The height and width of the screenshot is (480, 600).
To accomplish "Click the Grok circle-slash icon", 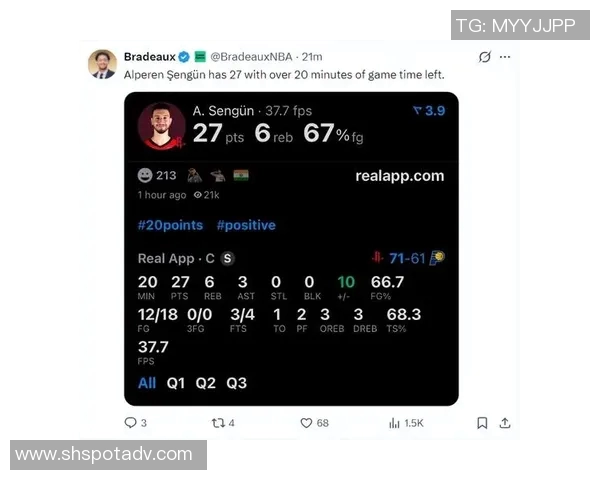I will tap(484, 57).
